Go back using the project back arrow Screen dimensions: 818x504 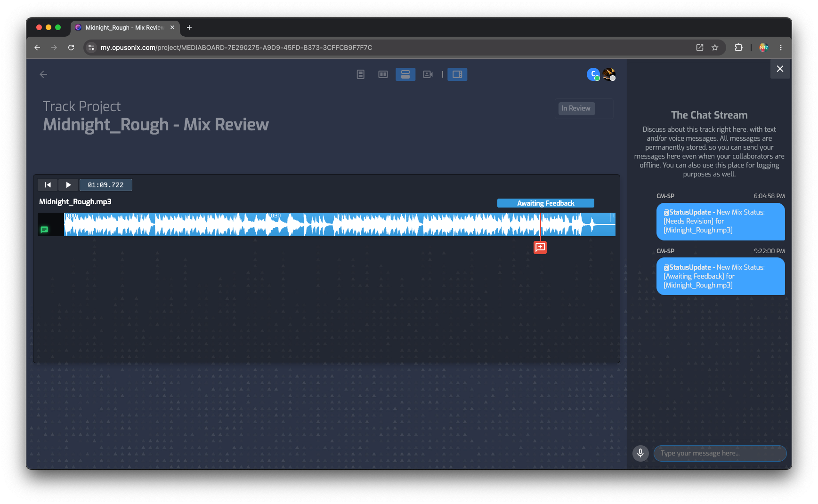click(43, 74)
